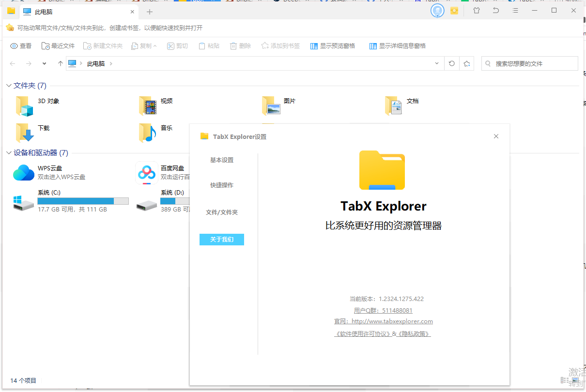Switch to thumbnail view in status bar
The height and width of the screenshot is (392, 586).
point(575,380)
